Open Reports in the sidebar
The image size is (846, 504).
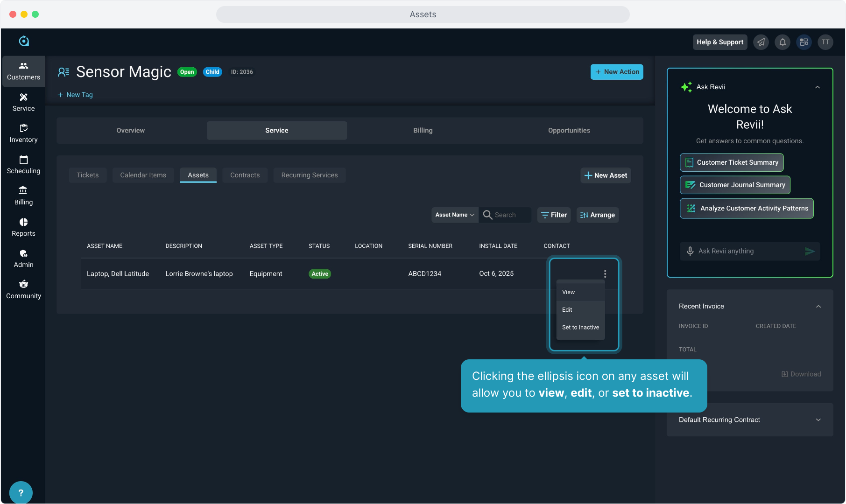[23, 227]
